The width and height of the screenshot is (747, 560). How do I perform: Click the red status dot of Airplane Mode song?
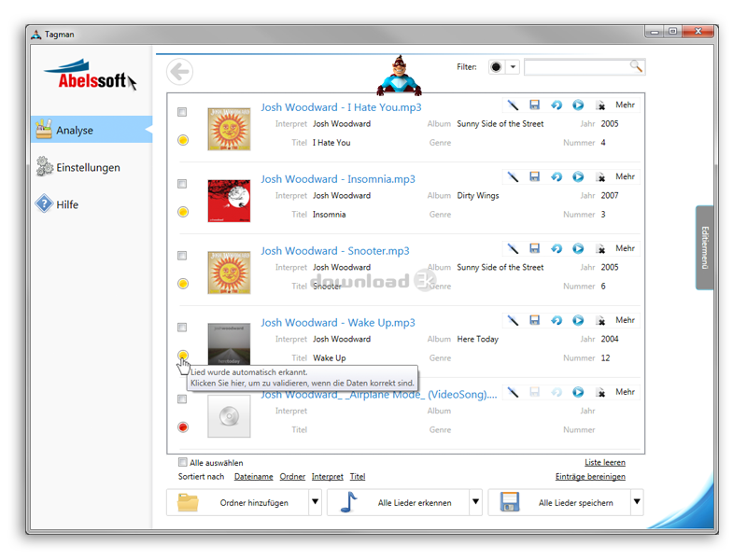183,427
